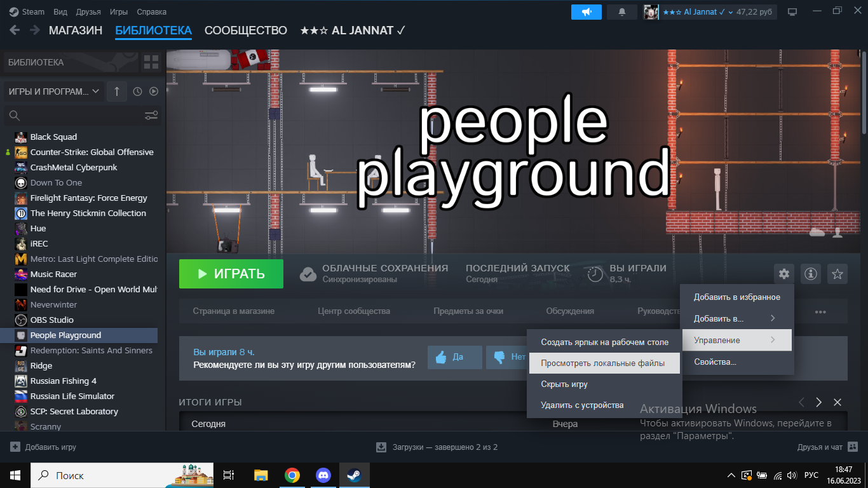This screenshot has width=868, height=488.
Task: Select Просмотреть локальные файлы menu item
Action: (x=604, y=363)
